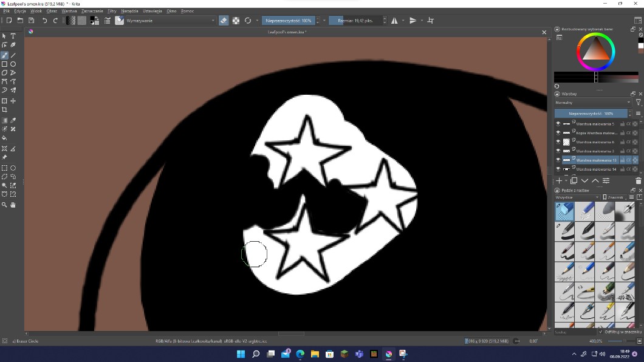Select the Text tool in toolbox
The height and width of the screenshot is (362, 644).
pos(13,36)
